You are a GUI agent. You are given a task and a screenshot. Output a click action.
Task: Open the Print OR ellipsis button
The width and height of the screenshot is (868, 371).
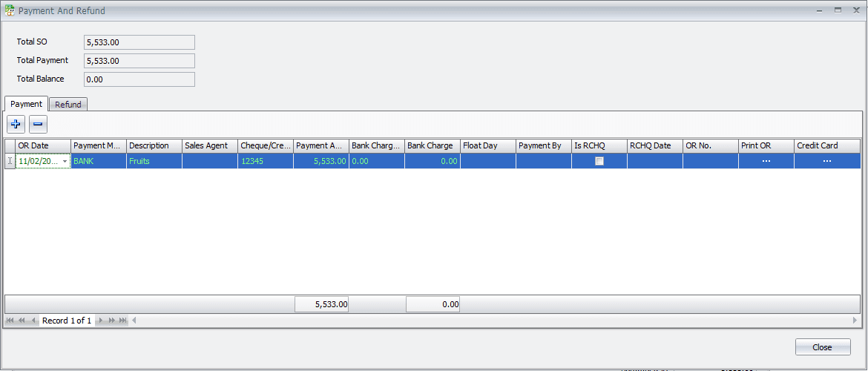tap(766, 161)
